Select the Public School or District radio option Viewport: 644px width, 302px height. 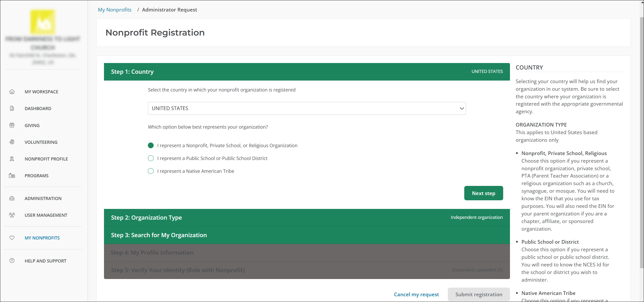click(x=151, y=158)
